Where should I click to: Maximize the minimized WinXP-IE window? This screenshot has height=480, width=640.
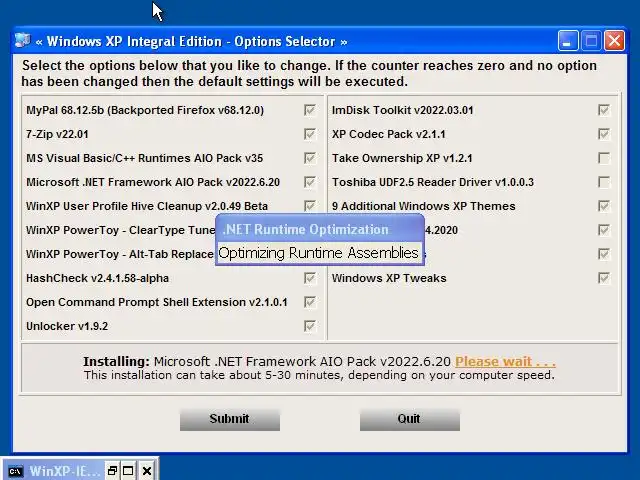pyautogui.click(x=128, y=471)
